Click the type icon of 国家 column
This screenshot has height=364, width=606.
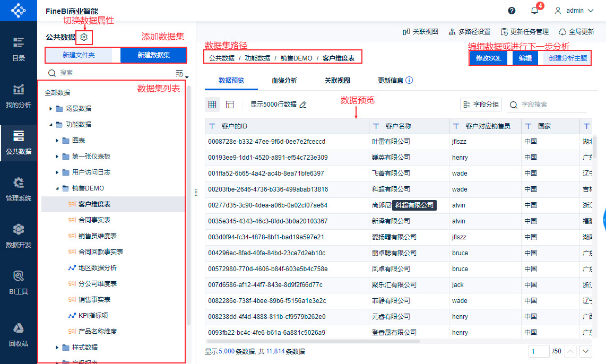click(529, 126)
